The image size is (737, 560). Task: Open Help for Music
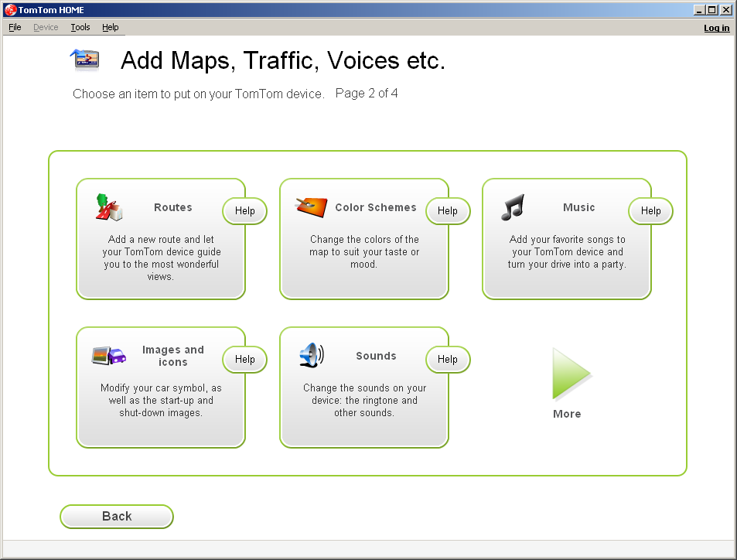[x=650, y=210]
